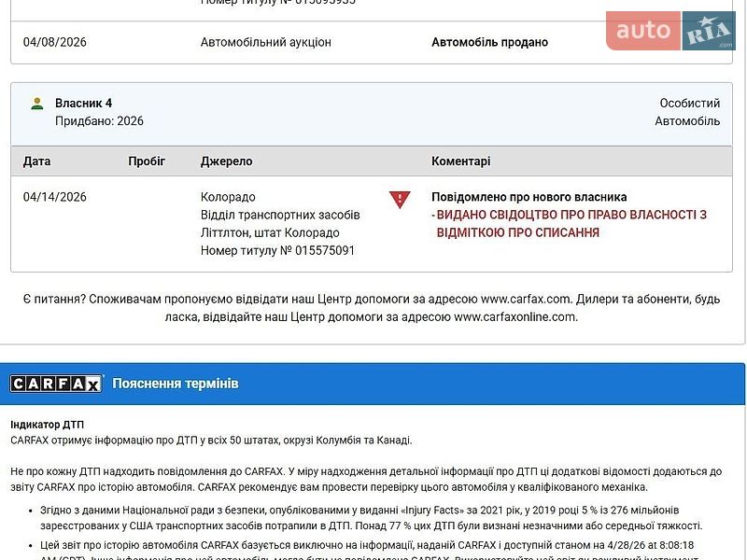Click the 'Джерело' column header
The height and width of the screenshot is (560, 747).
click(x=226, y=161)
